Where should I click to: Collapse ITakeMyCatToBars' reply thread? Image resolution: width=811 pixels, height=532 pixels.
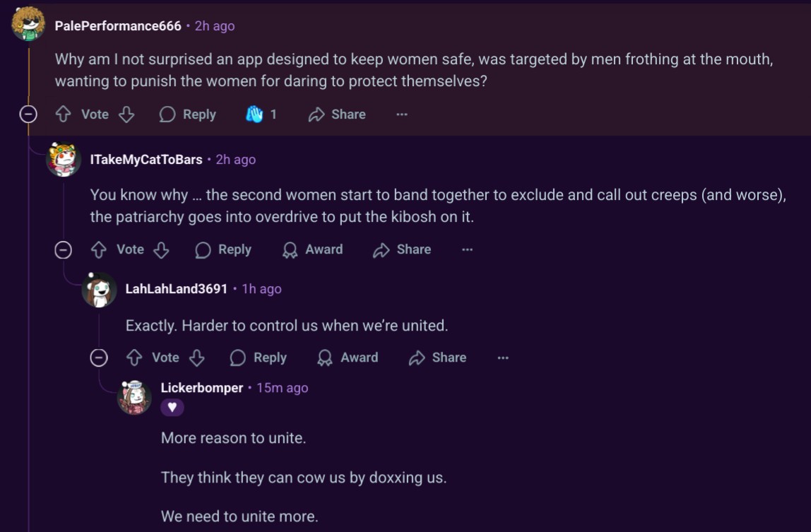coord(64,250)
